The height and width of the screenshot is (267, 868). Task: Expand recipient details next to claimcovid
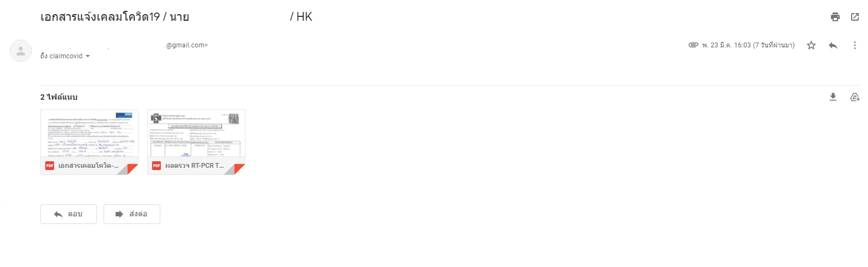88,56
